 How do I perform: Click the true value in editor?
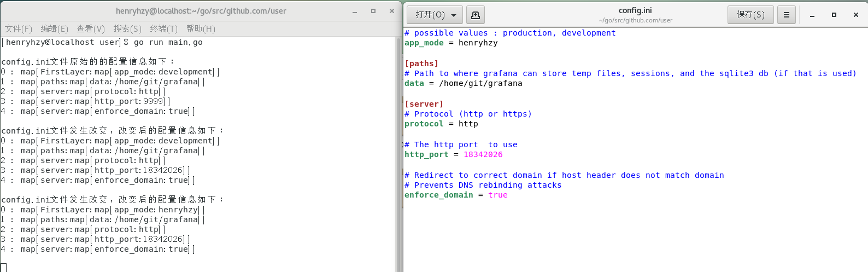pyautogui.click(x=498, y=195)
